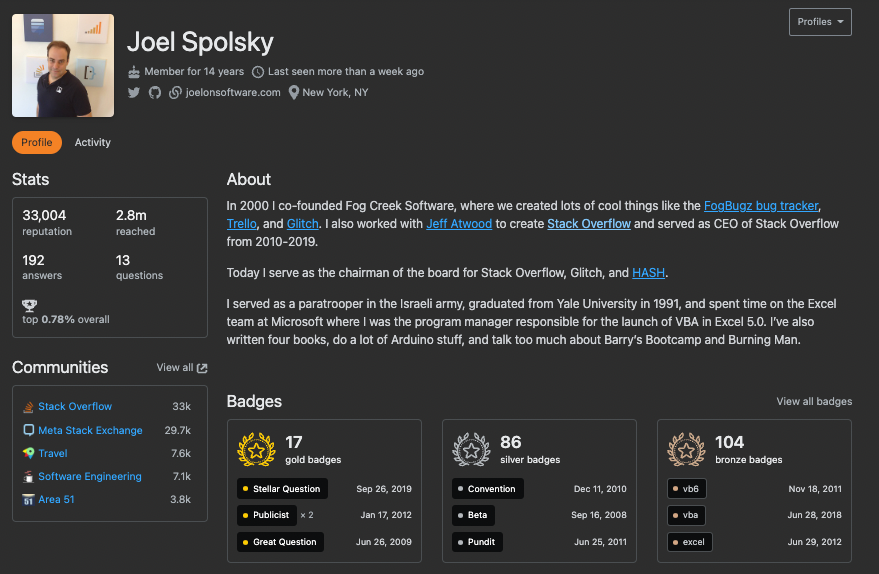Click the Stack Overflow community icon

(x=29, y=407)
